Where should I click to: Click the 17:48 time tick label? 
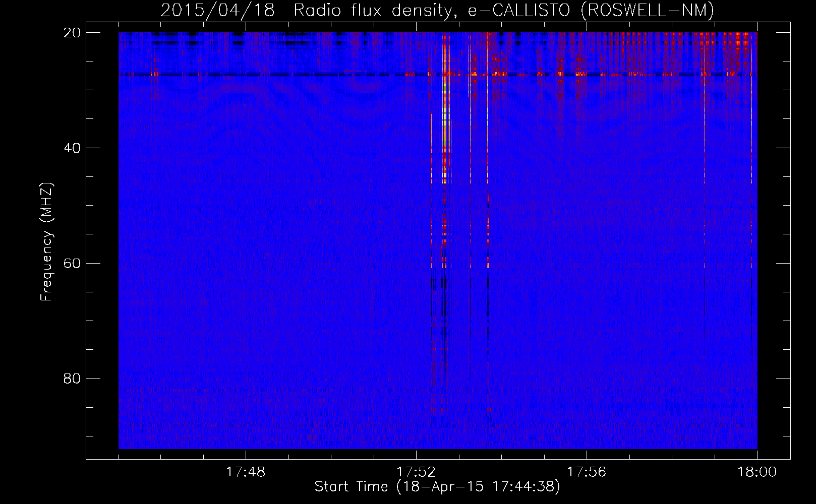point(246,472)
